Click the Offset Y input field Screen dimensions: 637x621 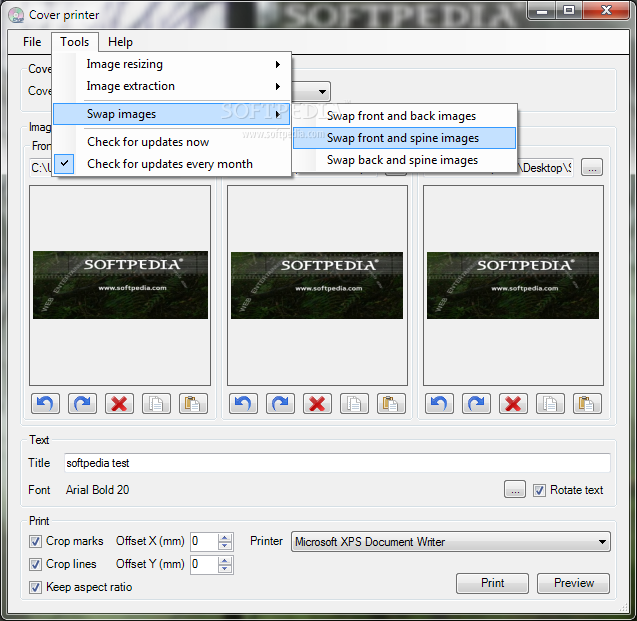pyautogui.click(x=205, y=565)
